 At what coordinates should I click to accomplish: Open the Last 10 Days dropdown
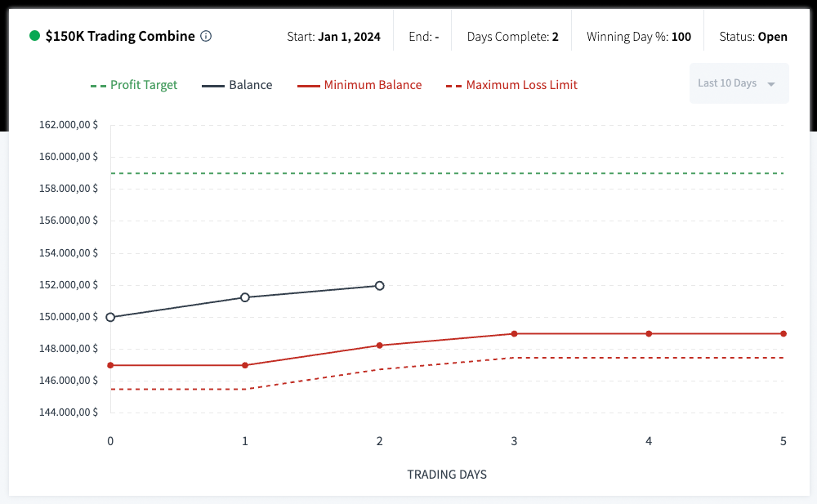click(x=739, y=83)
